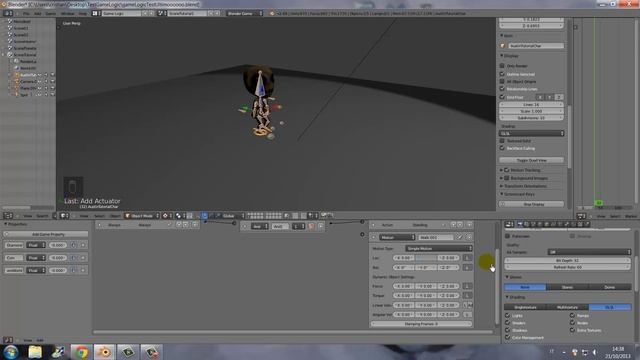Viewport: 640px width, 360px height.
Task: Select Multitexture shading mode
Action: point(567,307)
